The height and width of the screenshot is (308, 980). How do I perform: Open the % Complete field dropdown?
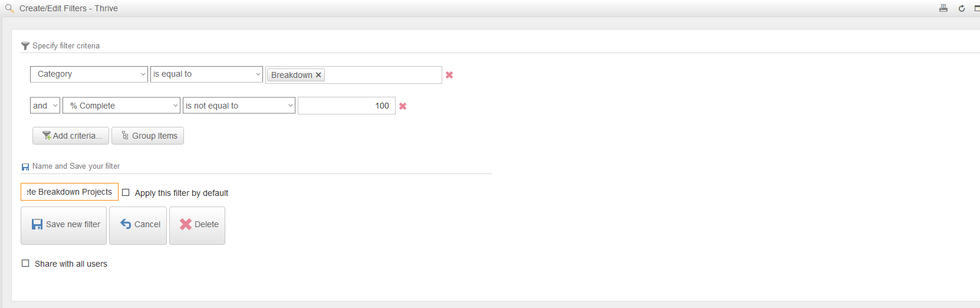click(121, 106)
